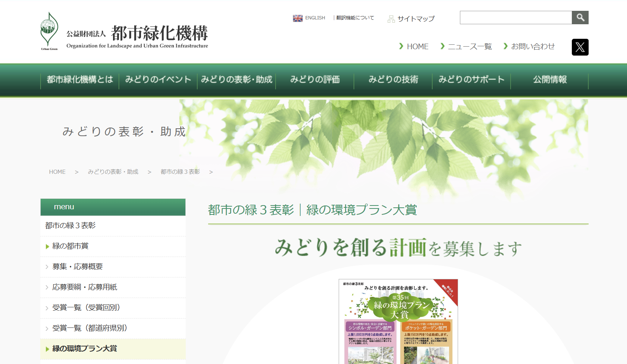
Task: Click the green chevron beside お問い合わせ
Action: pyautogui.click(x=506, y=46)
